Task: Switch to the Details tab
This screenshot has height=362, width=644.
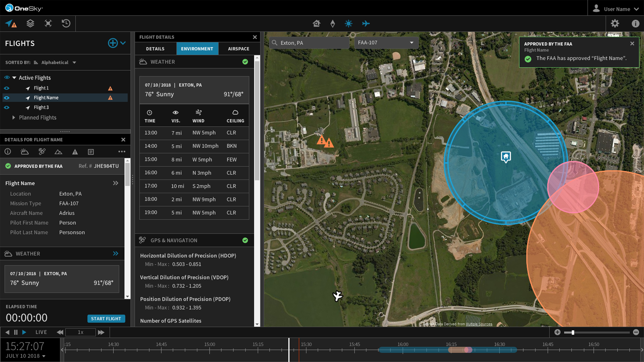Action: tap(155, 49)
